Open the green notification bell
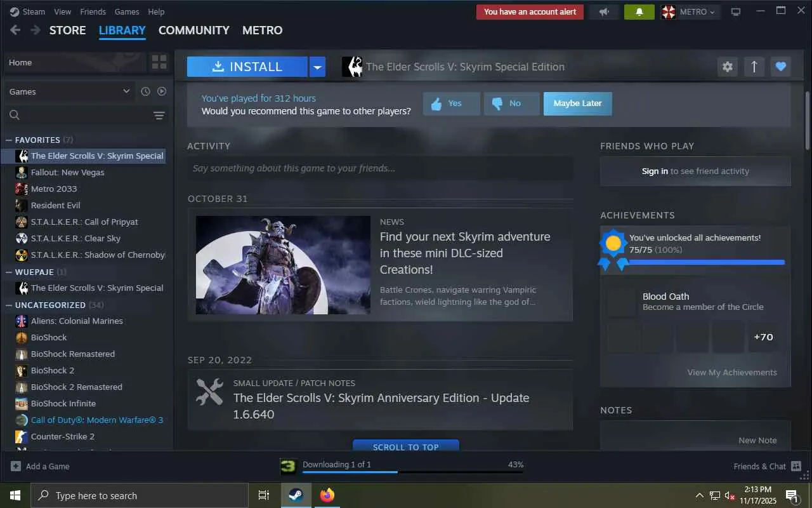The height and width of the screenshot is (508, 812). pos(639,12)
